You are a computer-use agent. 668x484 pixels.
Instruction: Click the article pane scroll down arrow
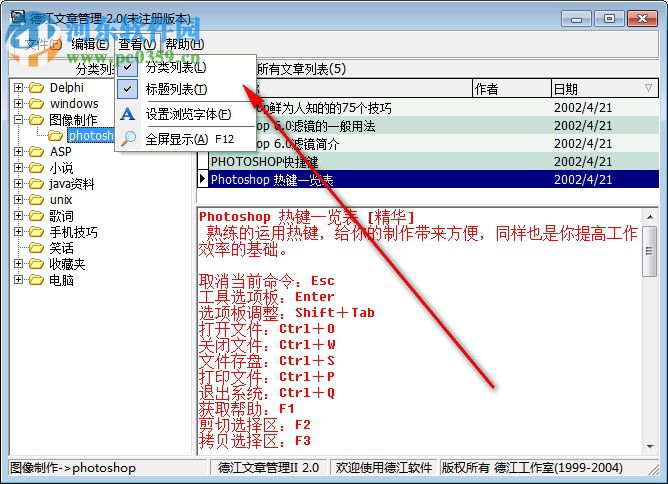pos(650,447)
